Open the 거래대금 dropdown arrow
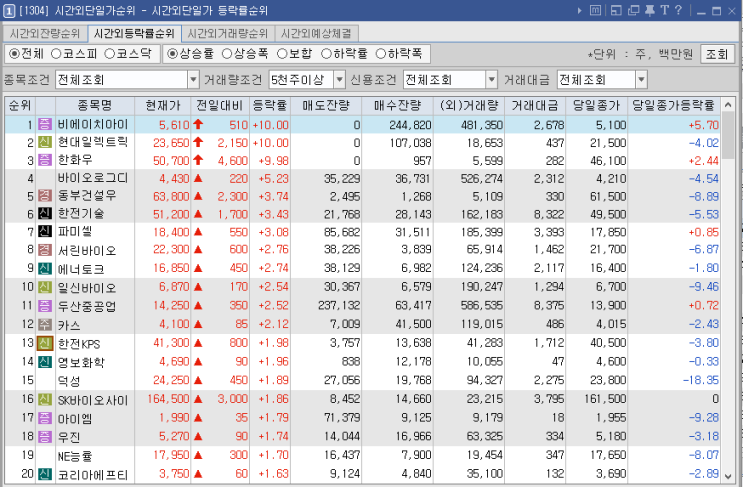The image size is (743, 487). point(641,80)
